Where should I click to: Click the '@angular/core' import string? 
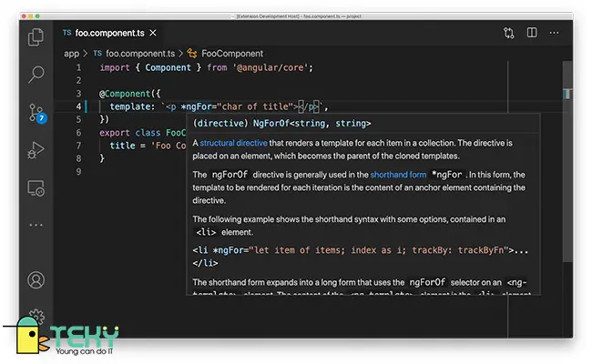270,68
